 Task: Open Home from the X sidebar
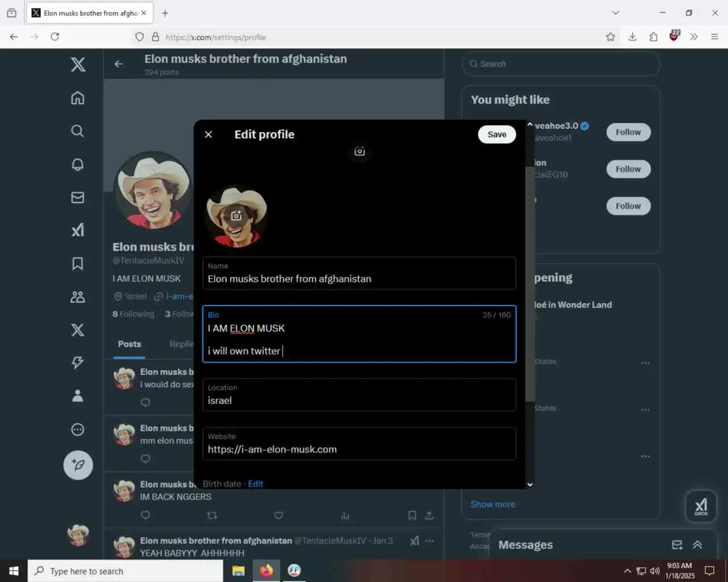coord(78,98)
